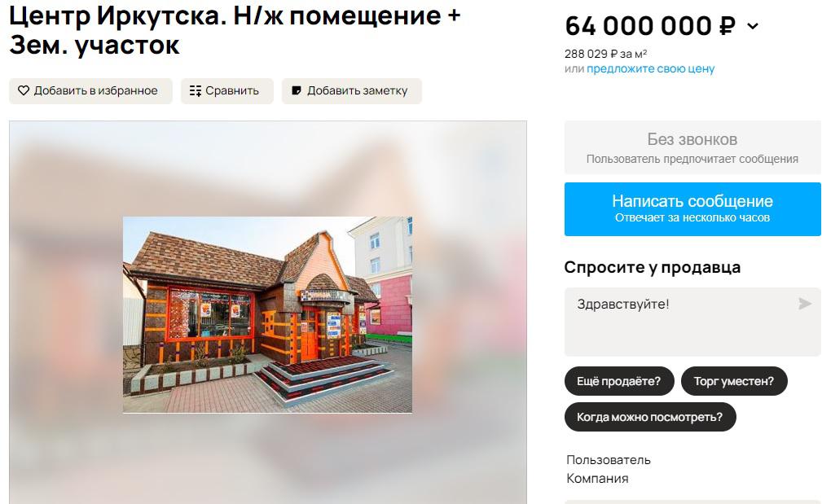Click the 64 000 000 ₽ price text
Viewport: 822px width, 504px height.
point(650,26)
